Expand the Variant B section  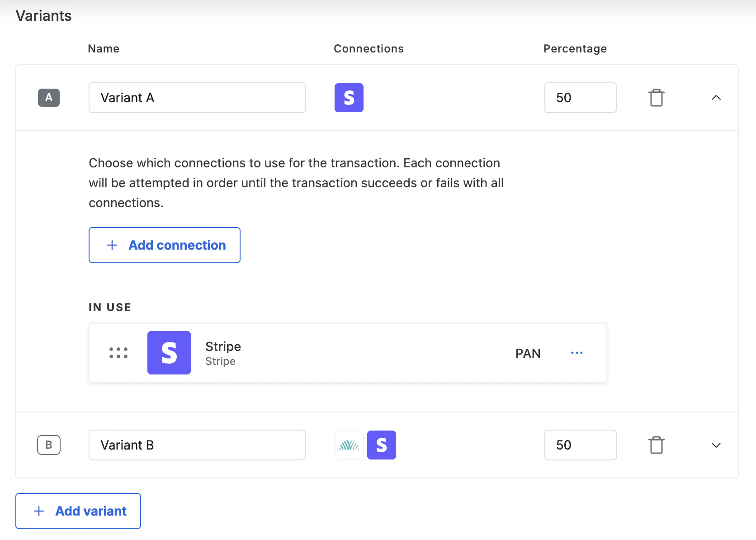click(716, 445)
